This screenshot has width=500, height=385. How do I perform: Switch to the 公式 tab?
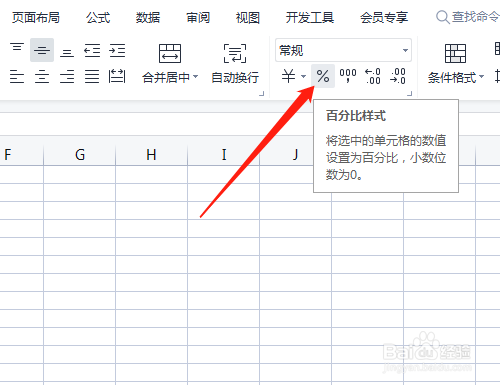click(x=98, y=17)
